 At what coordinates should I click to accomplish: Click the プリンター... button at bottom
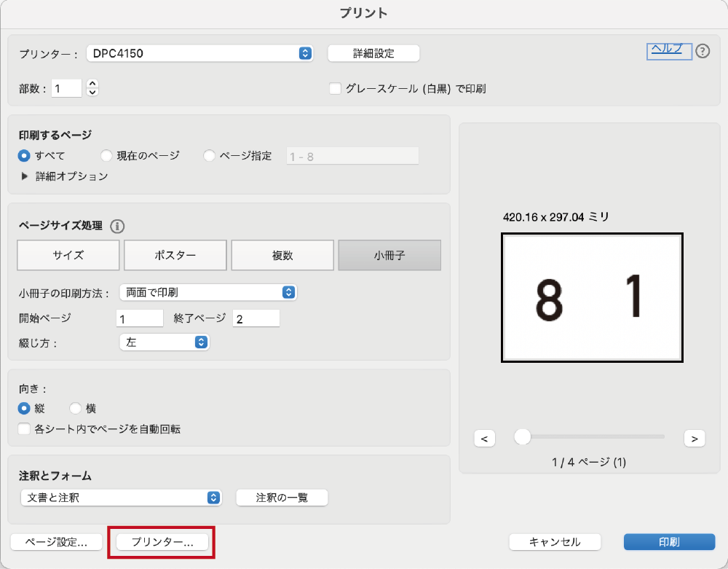162,542
